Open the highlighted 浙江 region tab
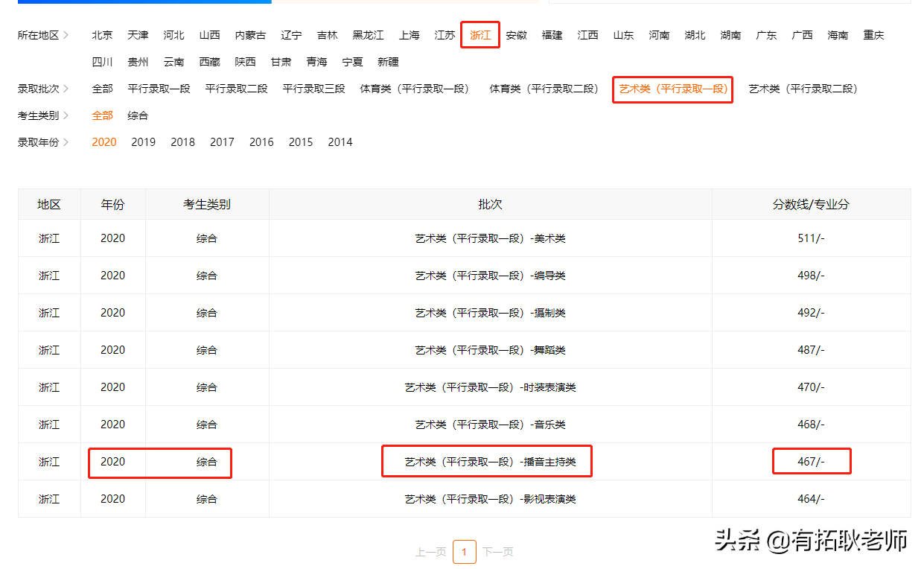Image resolution: width=924 pixels, height=569 pixels. [x=479, y=34]
